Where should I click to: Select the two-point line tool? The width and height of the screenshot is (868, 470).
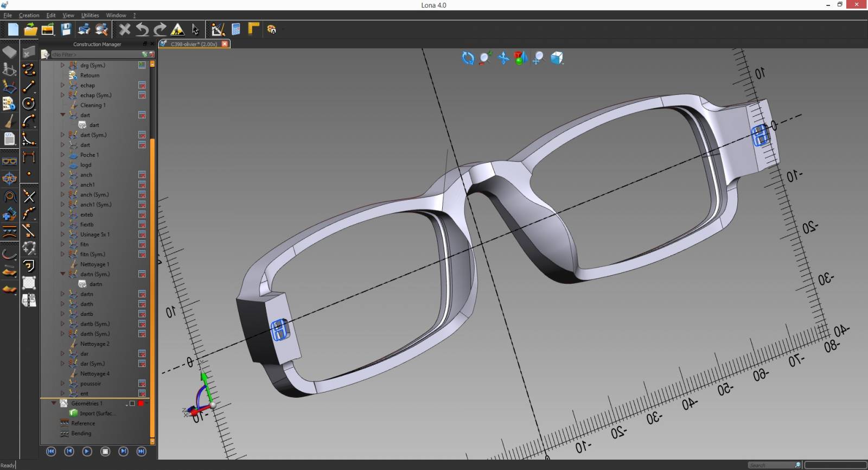pyautogui.click(x=29, y=86)
